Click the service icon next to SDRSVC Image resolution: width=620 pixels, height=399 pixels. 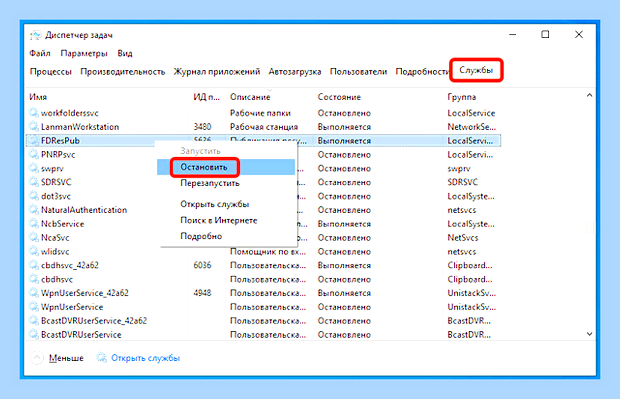34,182
